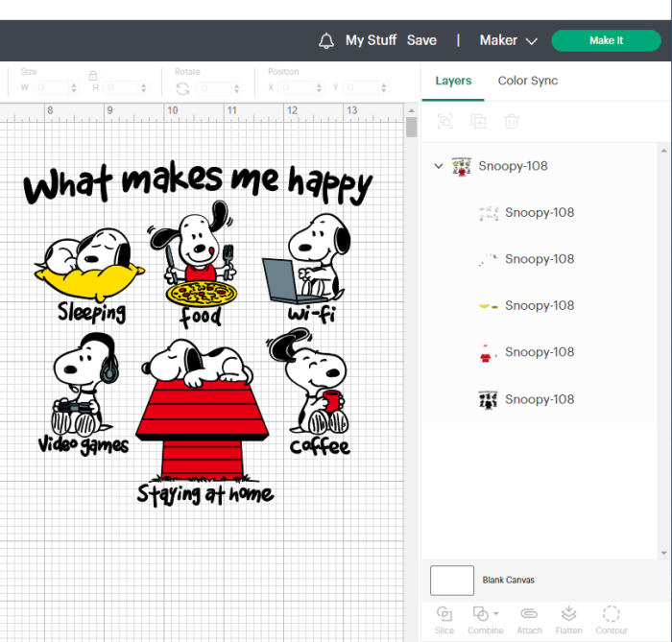Click the Rotate stepper arrows

click(x=236, y=88)
